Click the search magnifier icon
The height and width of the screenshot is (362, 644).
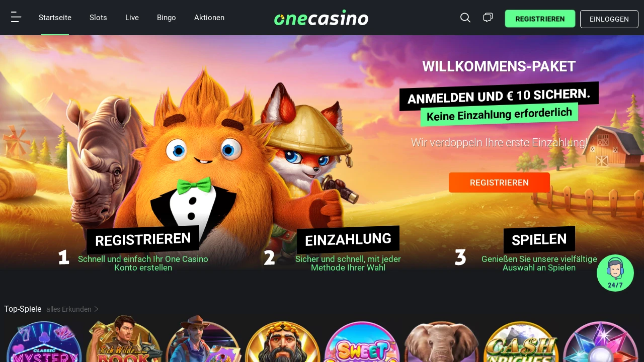(x=465, y=18)
